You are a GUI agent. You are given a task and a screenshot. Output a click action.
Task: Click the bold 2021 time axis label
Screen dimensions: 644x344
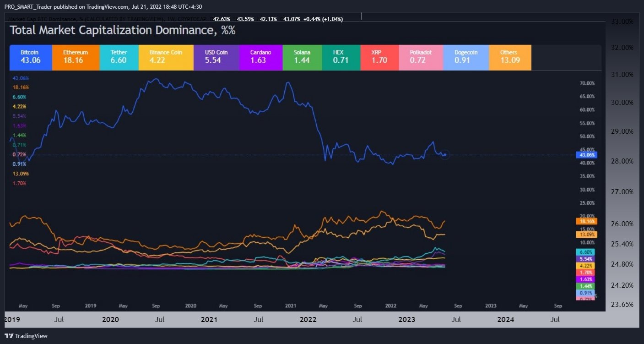(209, 320)
